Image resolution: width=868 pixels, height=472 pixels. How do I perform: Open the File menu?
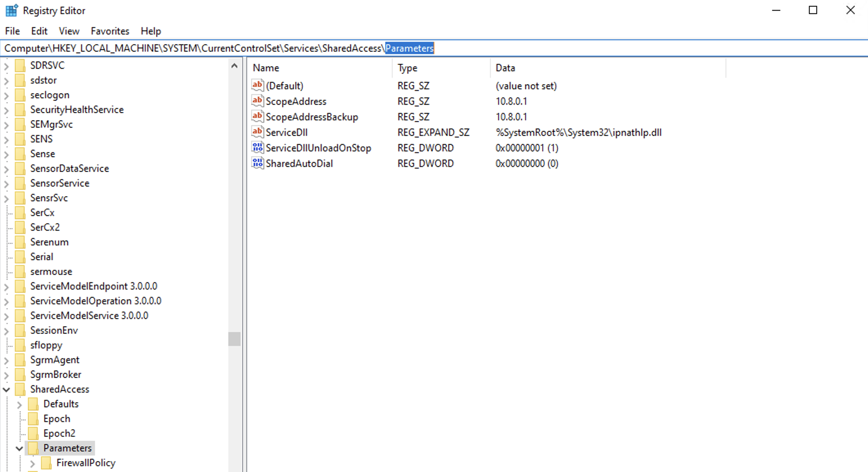[x=12, y=31]
